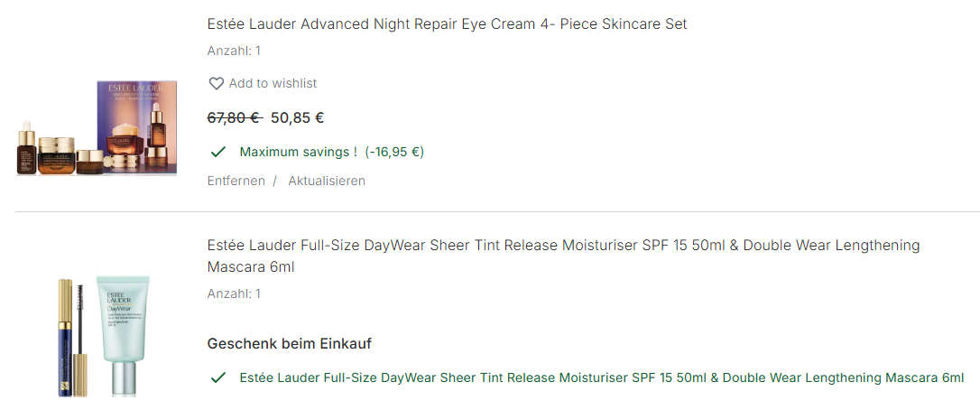Click the green checkmark beside the gift description

point(217,377)
